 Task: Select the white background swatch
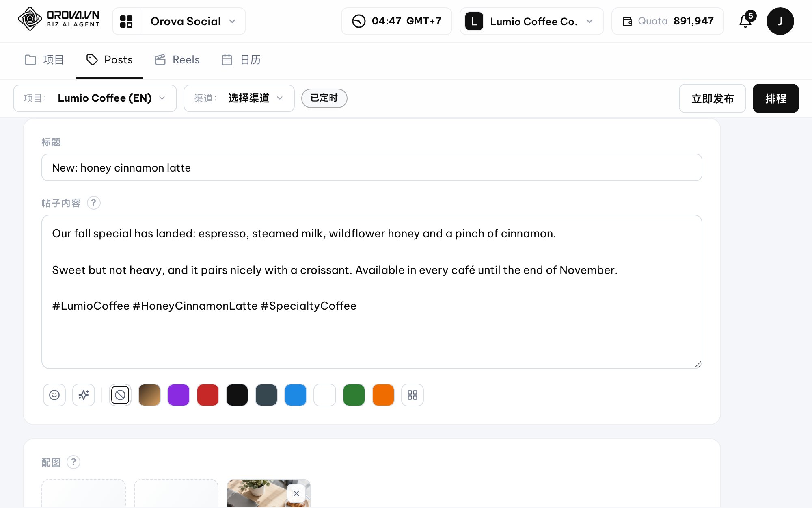click(325, 395)
